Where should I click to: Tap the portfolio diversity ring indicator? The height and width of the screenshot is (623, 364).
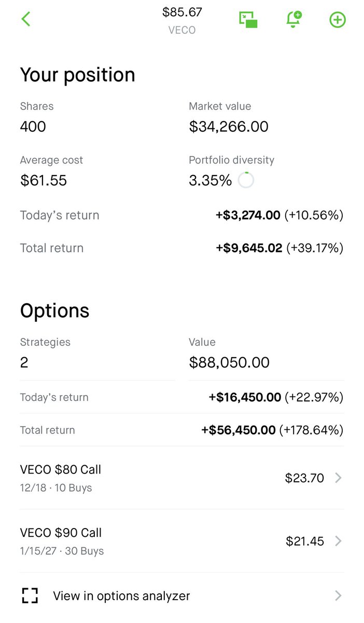coord(246,180)
